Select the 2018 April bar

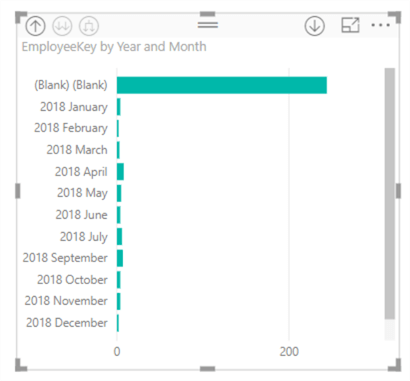click(x=120, y=172)
